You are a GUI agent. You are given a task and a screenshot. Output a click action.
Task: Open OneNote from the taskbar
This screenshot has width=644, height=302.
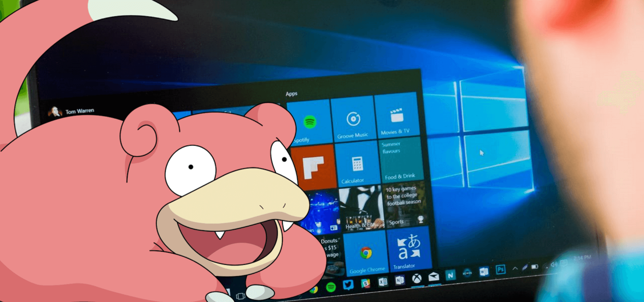(x=399, y=280)
